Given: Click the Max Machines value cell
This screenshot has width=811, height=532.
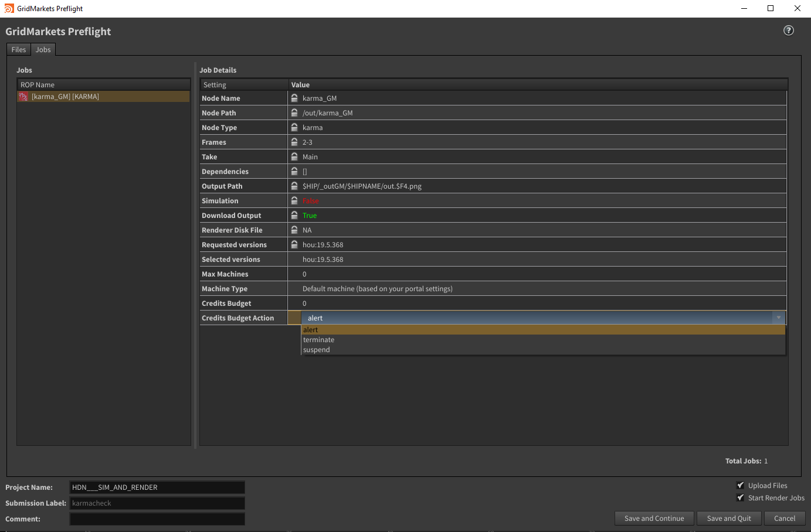Looking at the screenshot, I should [537, 274].
